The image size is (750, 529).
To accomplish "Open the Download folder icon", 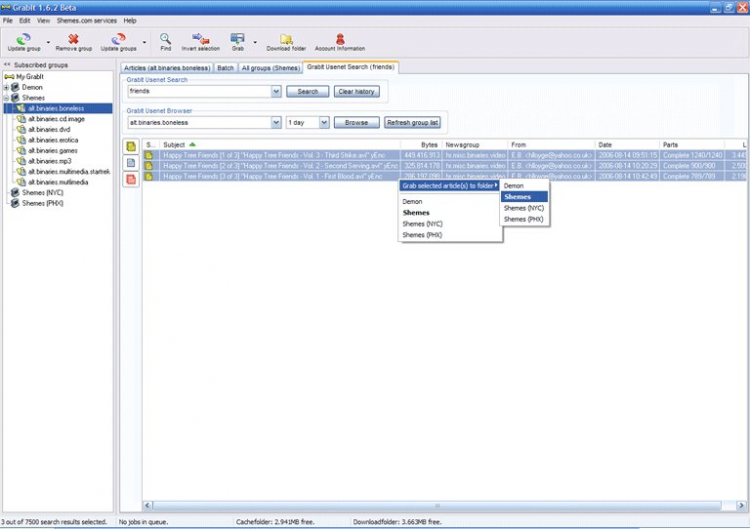I will (x=286, y=39).
